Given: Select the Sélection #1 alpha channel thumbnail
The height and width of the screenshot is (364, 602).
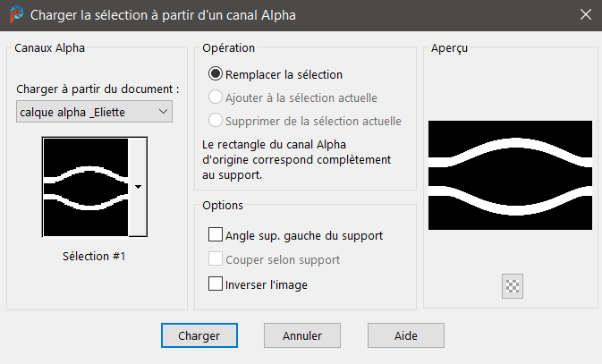Looking at the screenshot, I should coord(86,186).
